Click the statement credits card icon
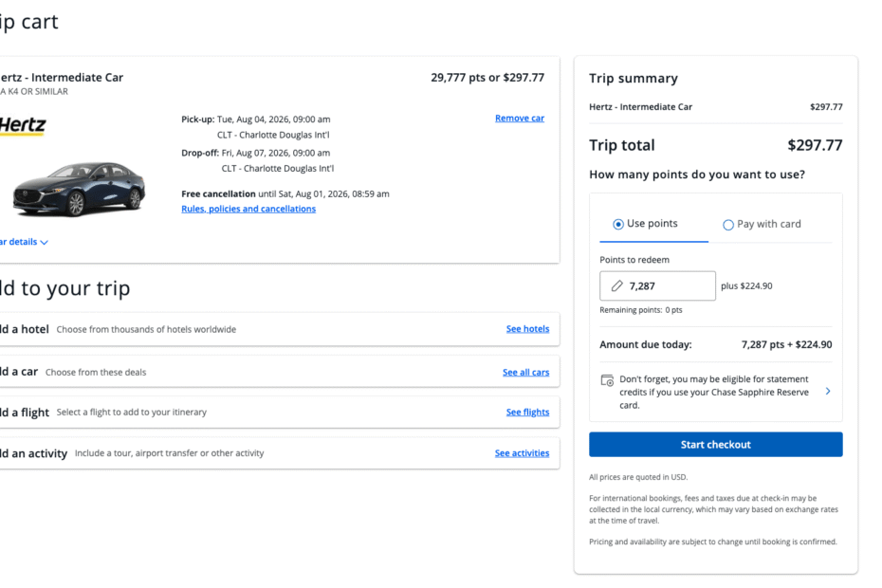The height and width of the screenshot is (588, 882). click(608, 380)
